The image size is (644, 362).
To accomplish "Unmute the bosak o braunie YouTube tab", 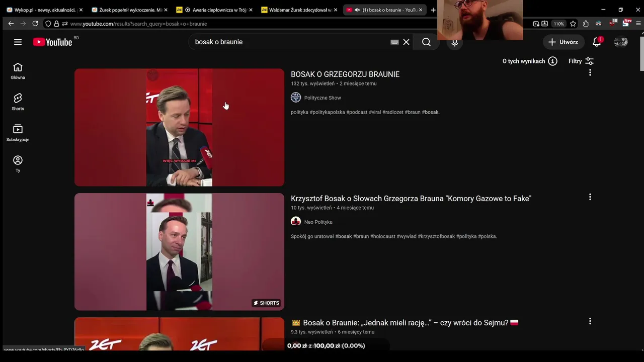I will pyautogui.click(x=357, y=10).
